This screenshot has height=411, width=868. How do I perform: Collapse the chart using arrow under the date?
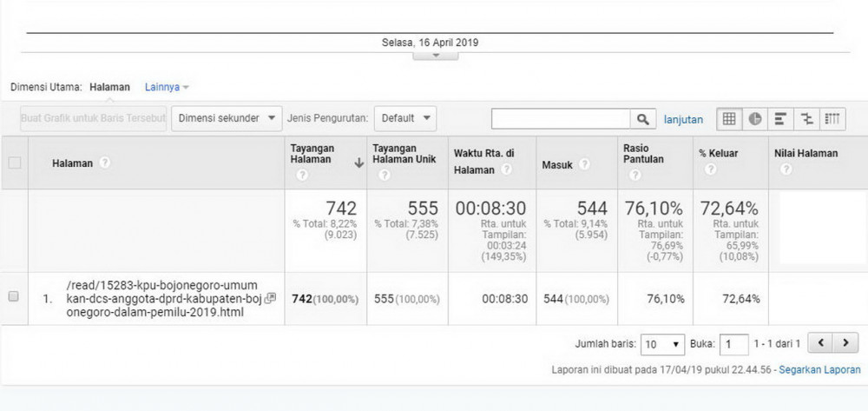[x=433, y=56]
